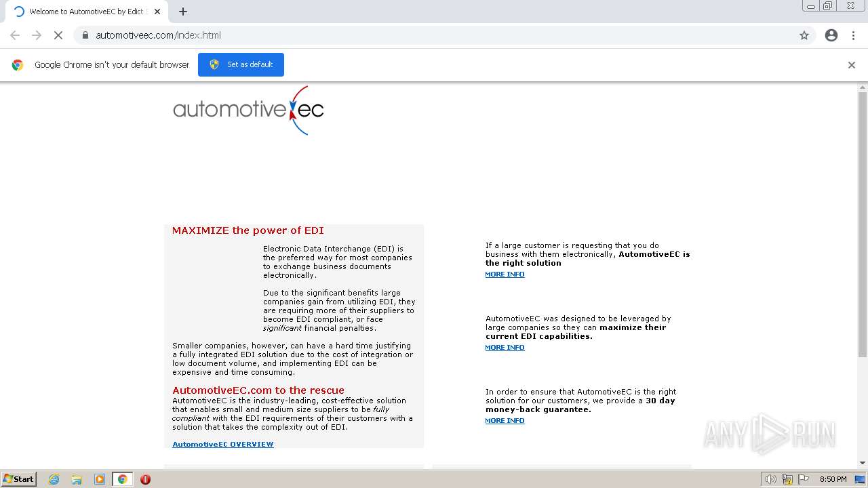This screenshot has width=868, height=488.
Task: Open the media player taskbar icon
Action: tap(100, 479)
